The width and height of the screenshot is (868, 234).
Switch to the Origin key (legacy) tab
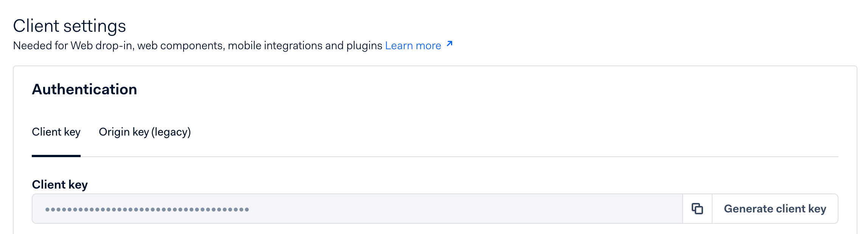point(145,132)
